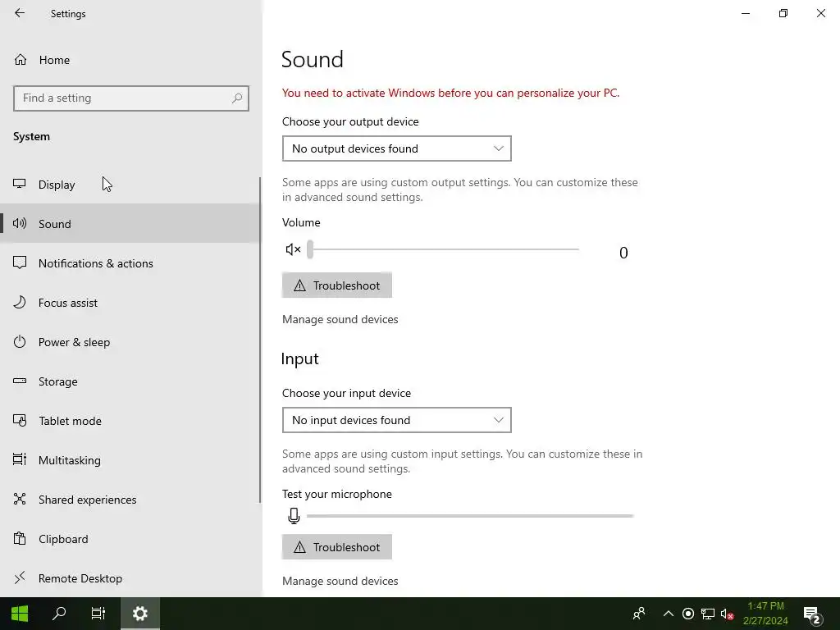Viewport: 840px width, 630px height.
Task: Click the Display monitor icon in sidebar
Action: pyautogui.click(x=20, y=184)
